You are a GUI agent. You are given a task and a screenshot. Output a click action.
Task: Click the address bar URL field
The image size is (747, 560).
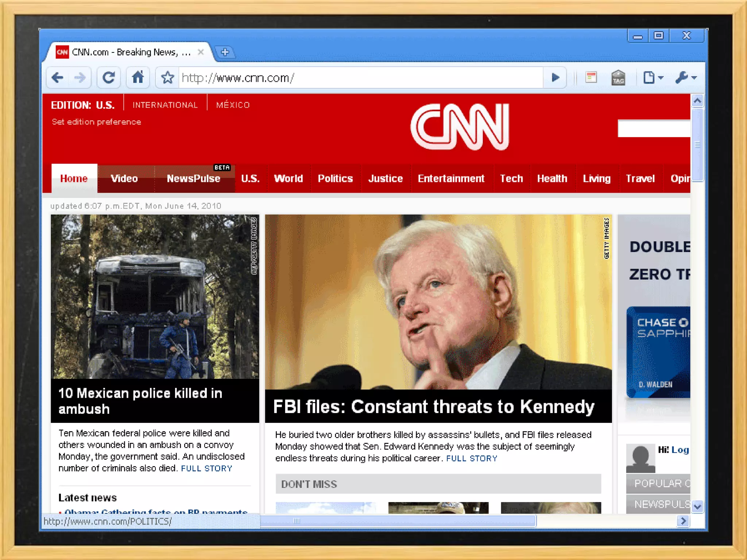pos(360,78)
